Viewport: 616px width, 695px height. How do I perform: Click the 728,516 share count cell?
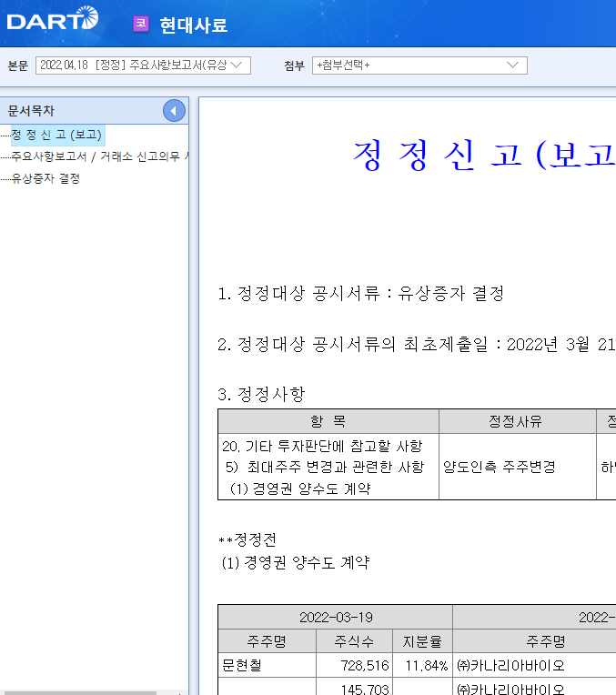click(x=354, y=665)
